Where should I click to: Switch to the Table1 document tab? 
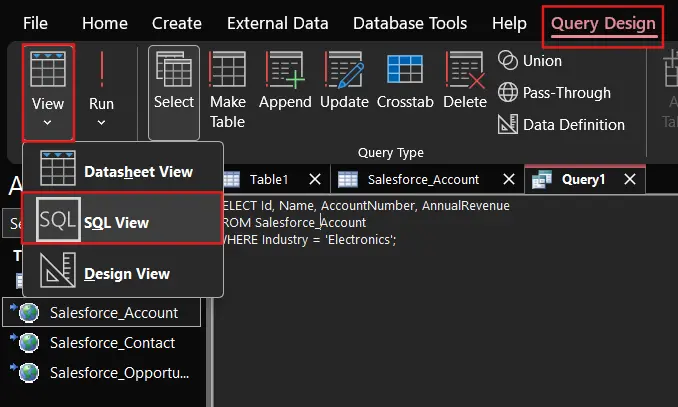coord(269,179)
